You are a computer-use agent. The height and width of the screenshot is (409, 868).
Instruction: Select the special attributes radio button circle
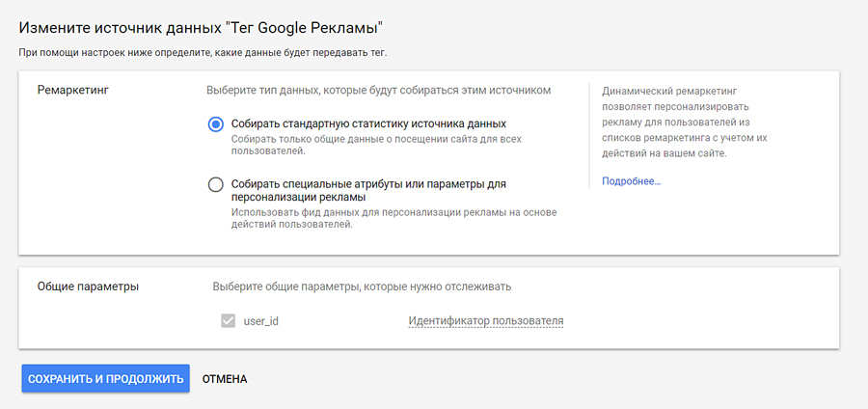(x=216, y=184)
